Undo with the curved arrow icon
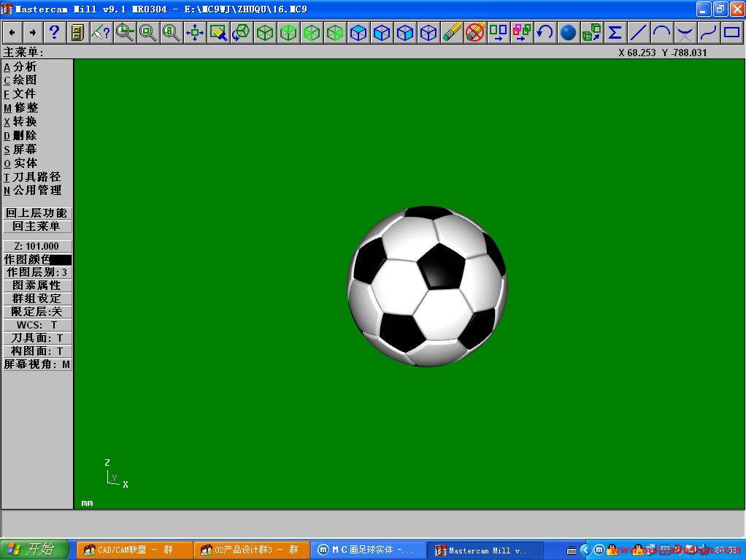746x560 pixels. pyautogui.click(x=545, y=32)
